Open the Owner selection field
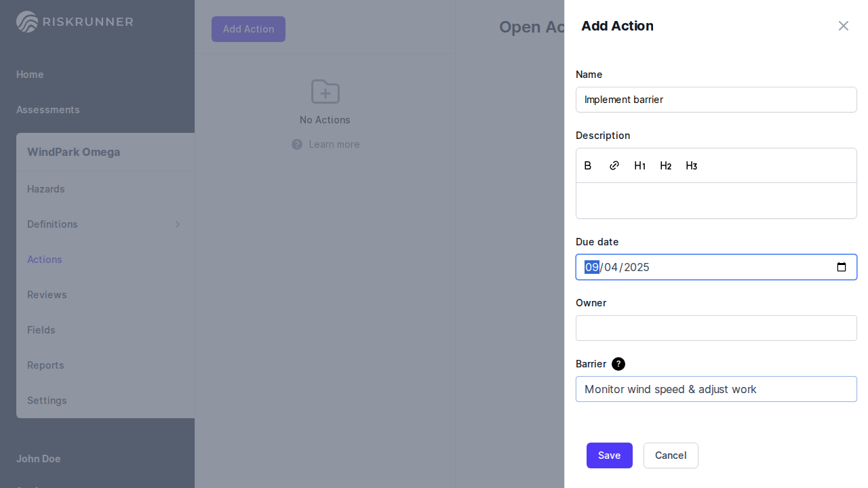Image resolution: width=868 pixels, height=488 pixels. pos(716,328)
